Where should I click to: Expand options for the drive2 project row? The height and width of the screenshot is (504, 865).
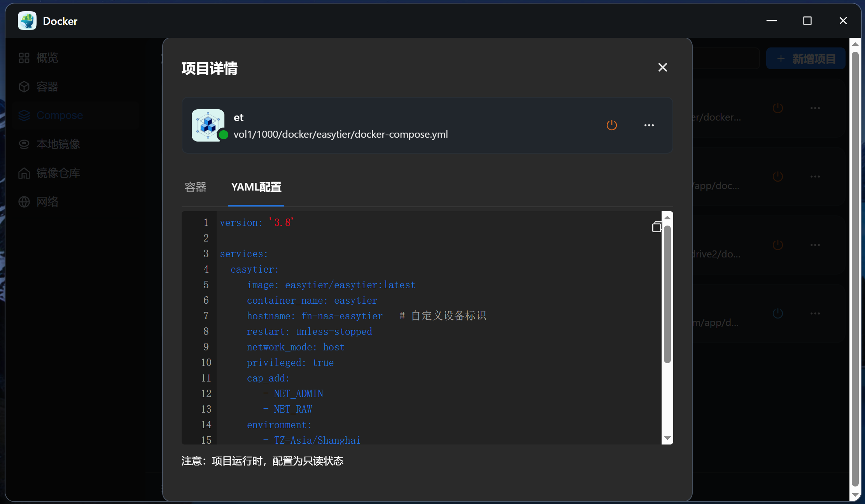[x=816, y=245]
